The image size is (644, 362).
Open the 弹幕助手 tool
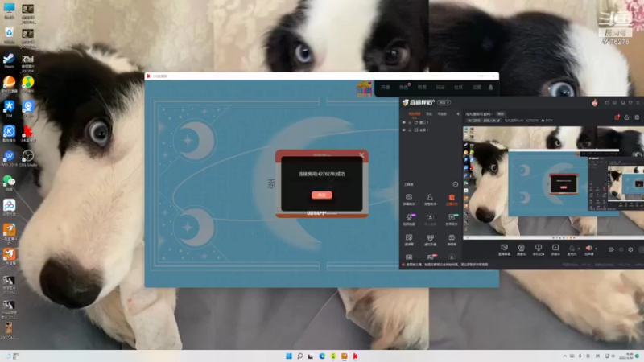tap(409, 200)
